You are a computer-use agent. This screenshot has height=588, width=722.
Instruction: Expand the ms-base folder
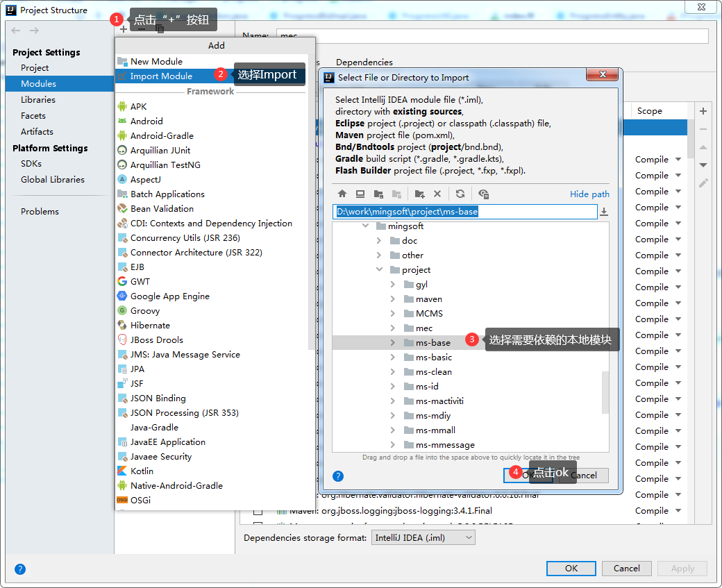pos(393,342)
